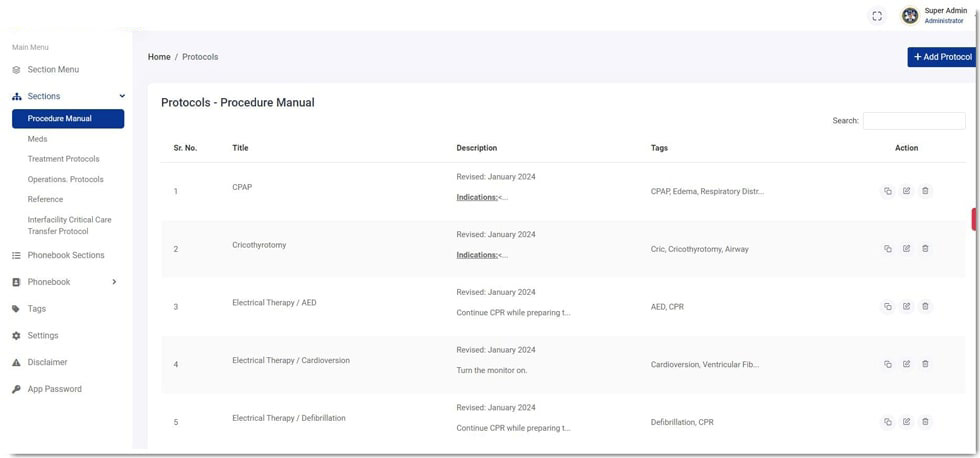This screenshot has width=980, height=458.
Task: Click 'Turn the monitor on.' description
Action: pyautogui.click(x=491, y=371)
